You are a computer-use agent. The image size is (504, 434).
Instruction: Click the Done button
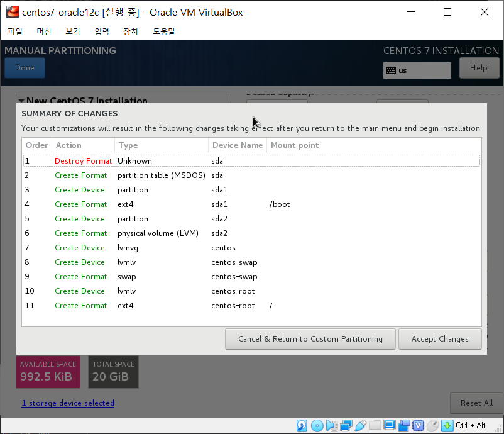pyautogui.click(x=25, y=68)
